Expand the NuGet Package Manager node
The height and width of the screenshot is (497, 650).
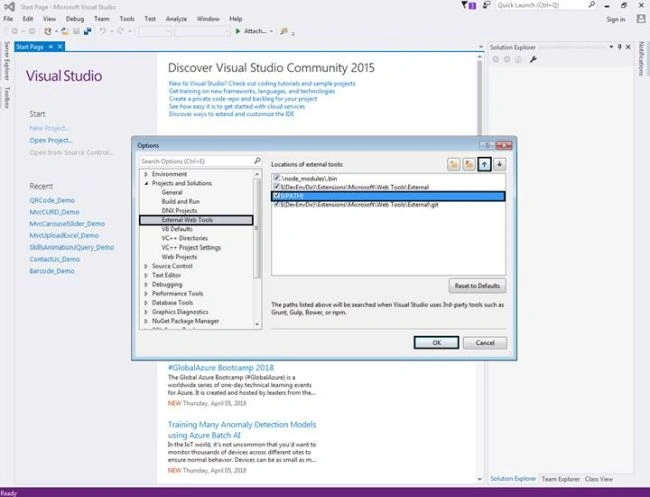146,321
